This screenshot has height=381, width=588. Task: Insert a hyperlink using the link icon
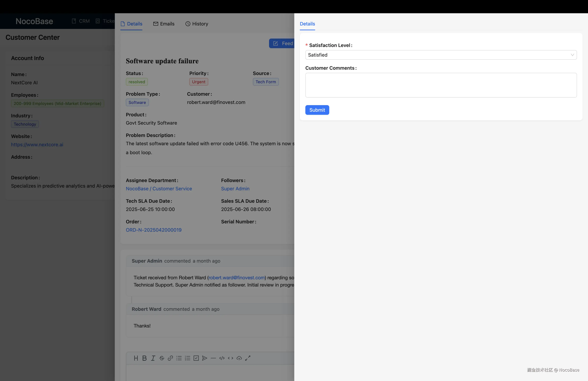[170, 358]
